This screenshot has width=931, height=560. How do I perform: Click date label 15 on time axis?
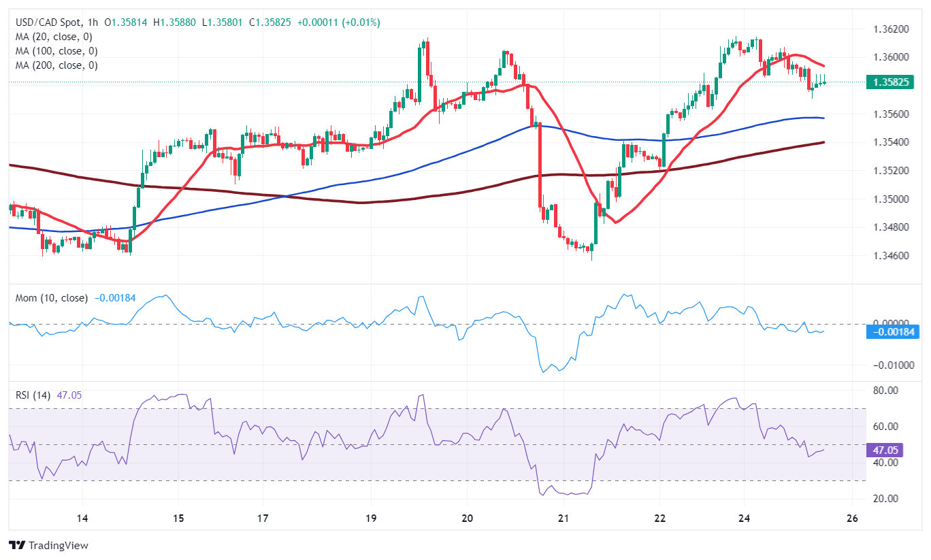tap(178, 518)
